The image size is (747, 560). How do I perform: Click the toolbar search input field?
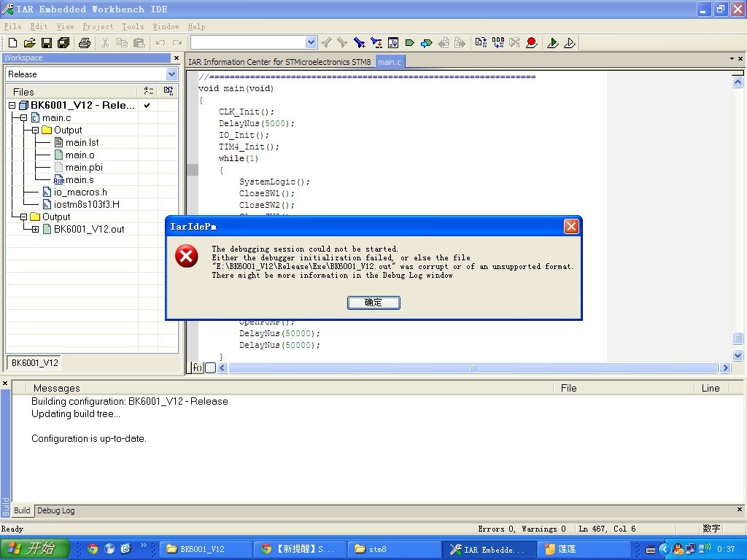(248, 42)
